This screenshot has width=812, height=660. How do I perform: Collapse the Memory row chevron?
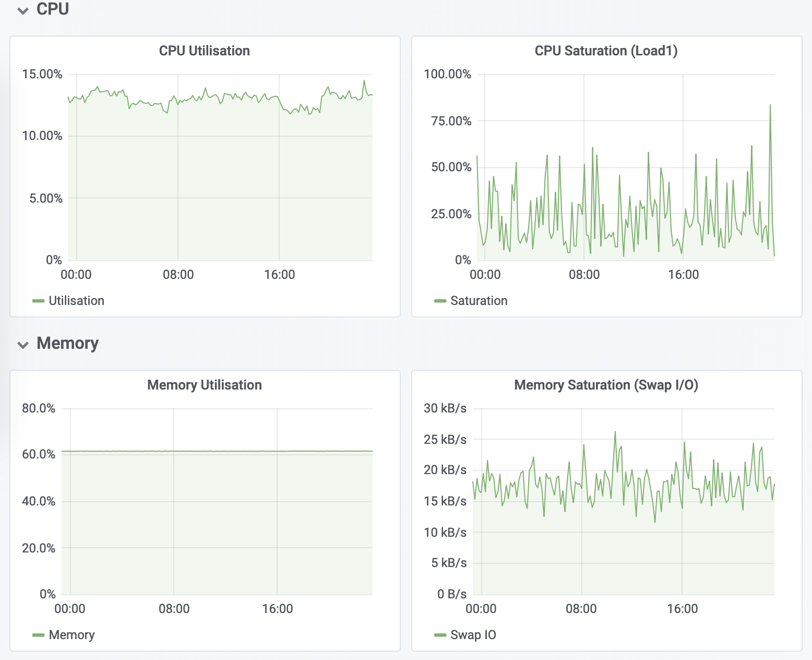click(x=23, y=345)
